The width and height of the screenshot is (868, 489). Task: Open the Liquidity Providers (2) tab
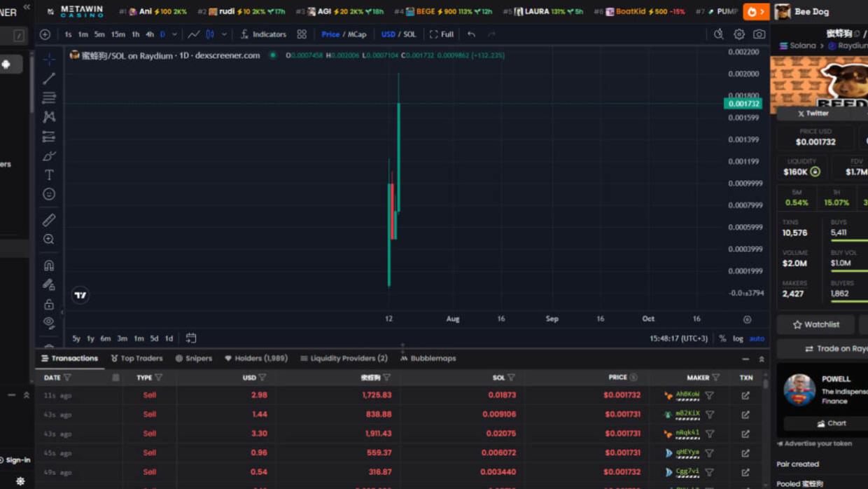click(x=344, y=358)
